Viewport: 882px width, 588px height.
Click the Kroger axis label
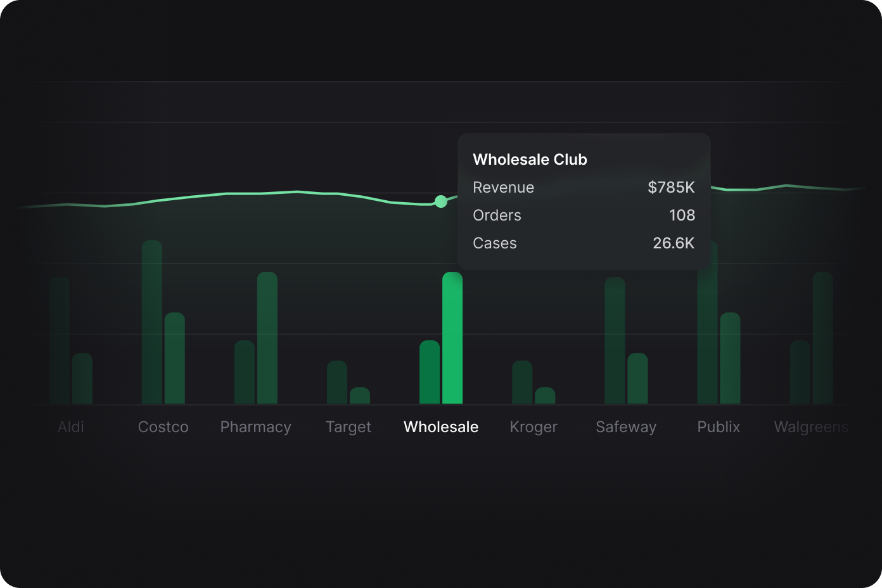(x=534, y=428)
